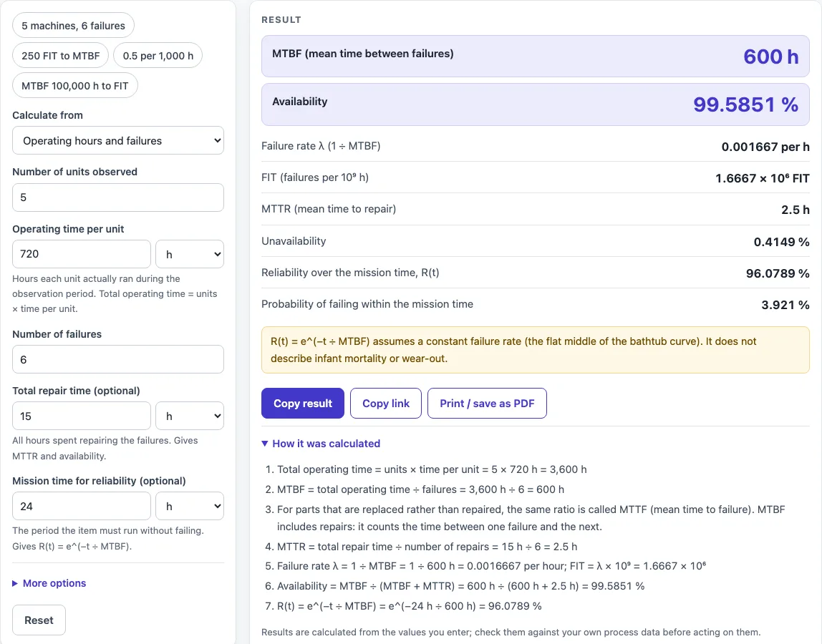Click the "Total repair time (optional)" label

point(76,391)
